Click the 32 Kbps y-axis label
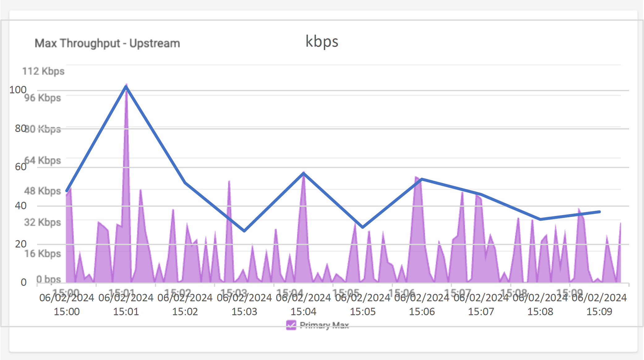644x360 pixels. 42,222
